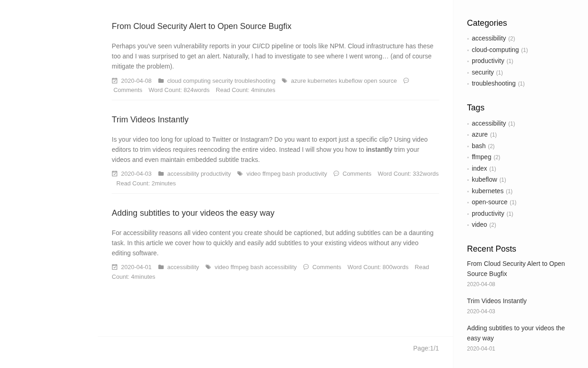Click folder icon before cloud computing category

click(161, 81)
